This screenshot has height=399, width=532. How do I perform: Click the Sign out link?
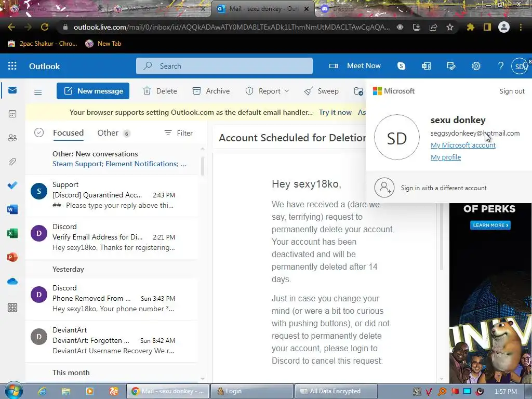coord(512,91)
